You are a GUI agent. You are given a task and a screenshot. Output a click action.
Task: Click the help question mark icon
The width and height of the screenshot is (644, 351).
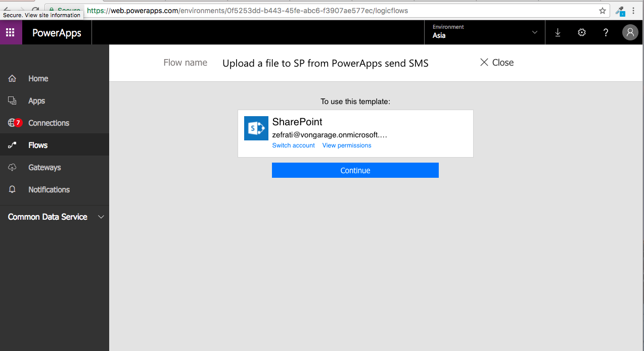[606, 33]
